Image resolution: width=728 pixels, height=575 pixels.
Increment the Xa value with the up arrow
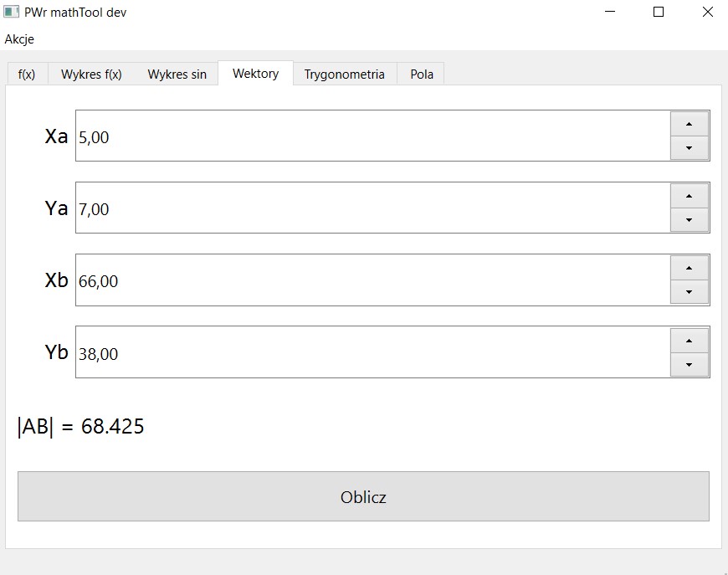688,123
